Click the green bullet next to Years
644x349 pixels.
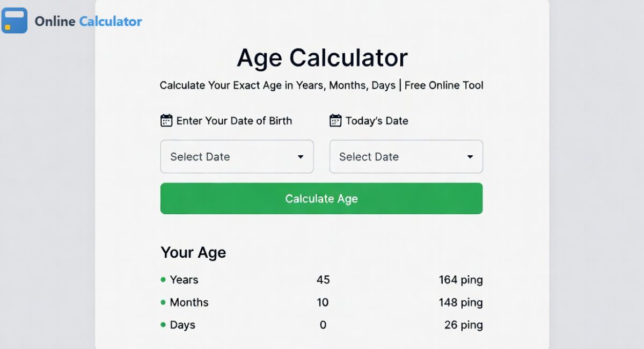coord(163,280)
